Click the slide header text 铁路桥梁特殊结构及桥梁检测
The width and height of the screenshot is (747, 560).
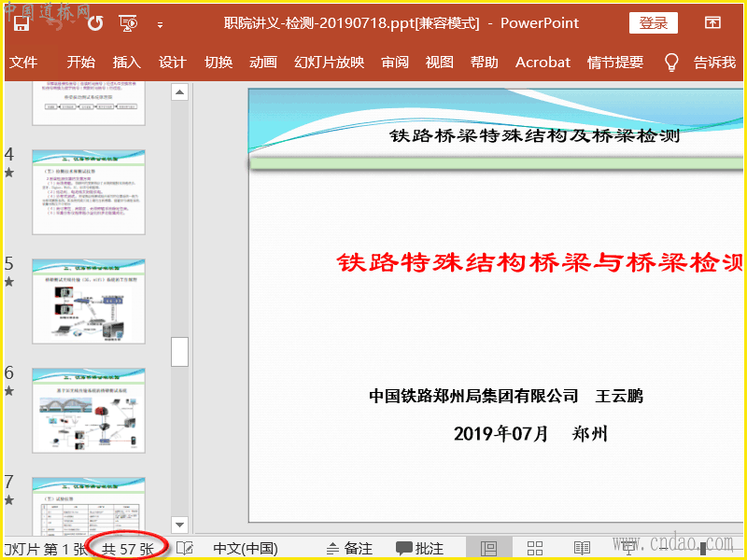click(534, 135)
